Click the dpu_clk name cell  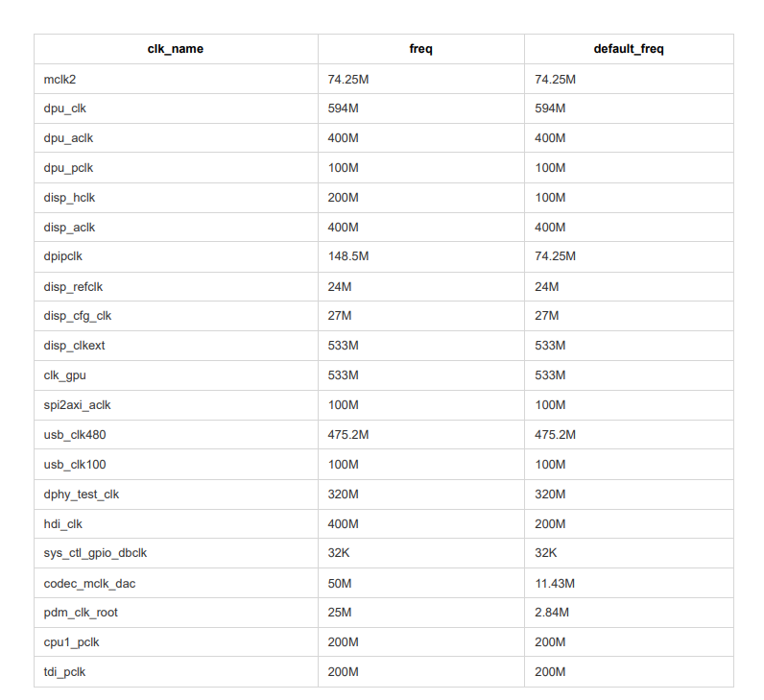[x=65, y=109]
